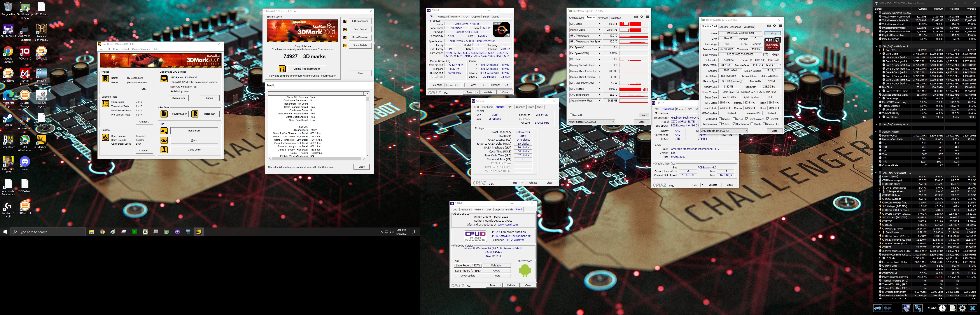Click Save Report (.TXT) in CPU-Z

467,266
